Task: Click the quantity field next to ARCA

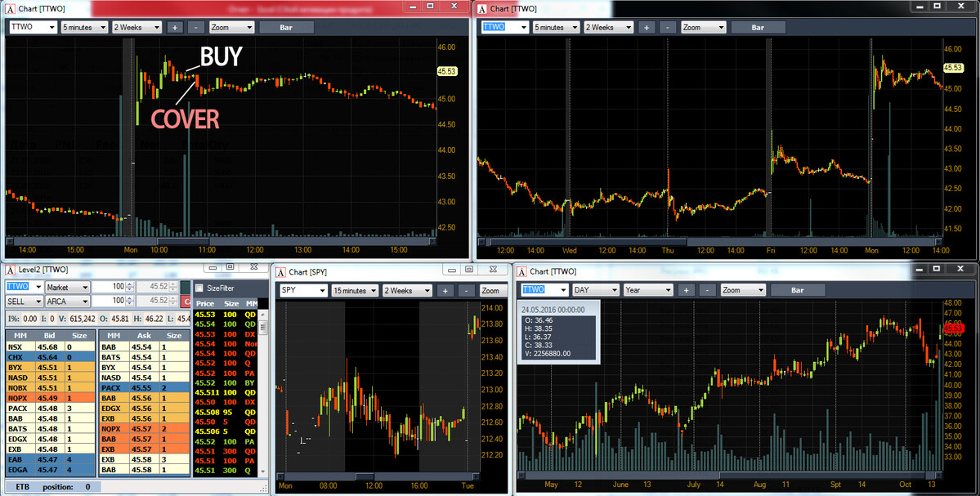Action: click(x=109, y=301)
